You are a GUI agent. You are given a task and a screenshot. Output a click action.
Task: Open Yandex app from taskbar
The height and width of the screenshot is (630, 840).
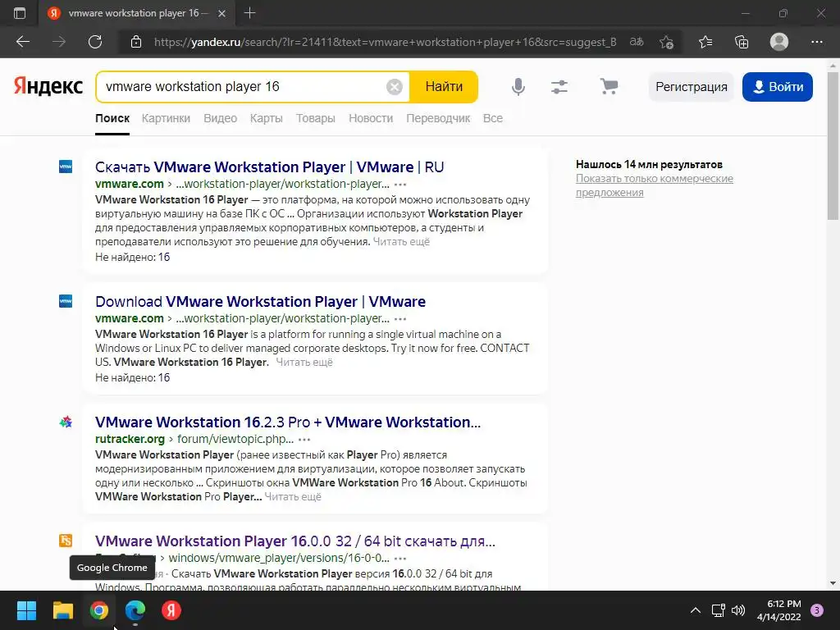click(171, 610)
